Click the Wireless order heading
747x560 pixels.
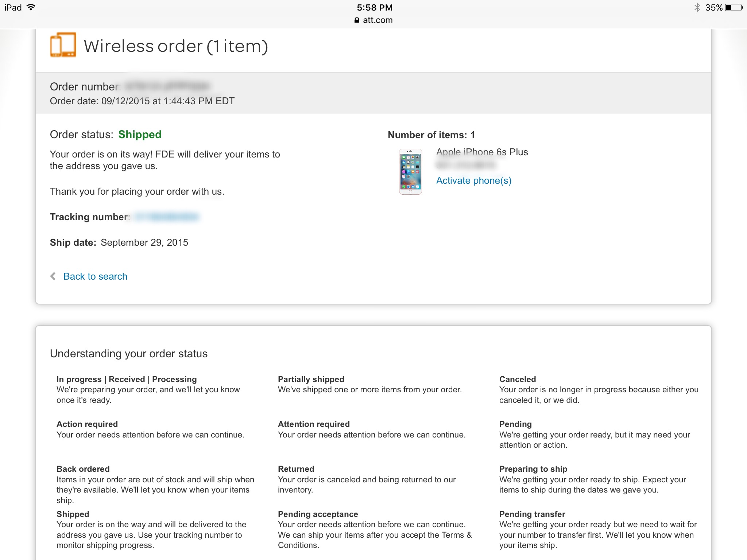pos(176,46)
